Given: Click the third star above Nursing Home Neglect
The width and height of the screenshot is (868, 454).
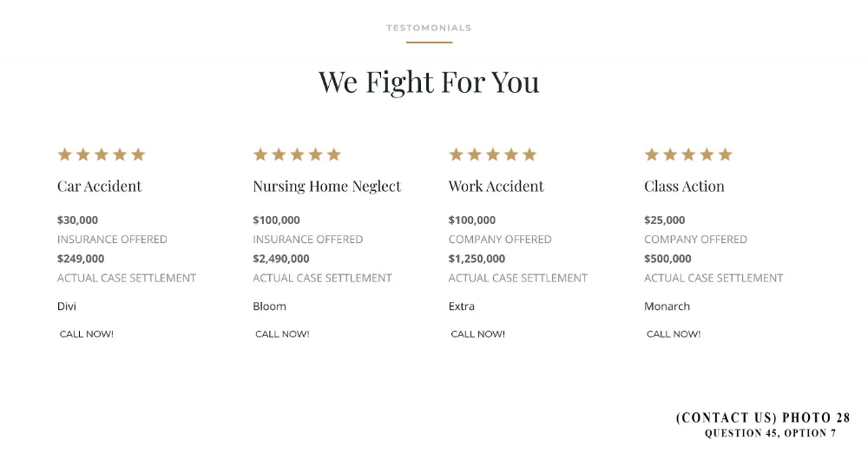Looking at the screenshot, I should pyautogui.click(x=297, y=155).
